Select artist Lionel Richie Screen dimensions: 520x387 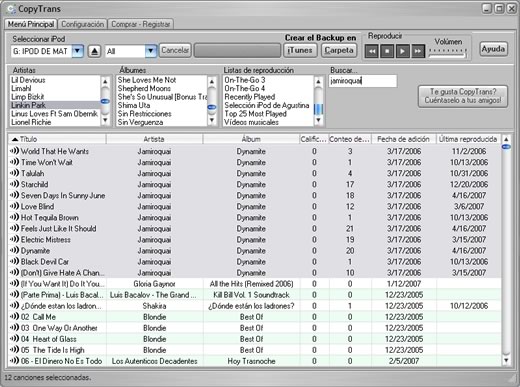tap(55, 122)
